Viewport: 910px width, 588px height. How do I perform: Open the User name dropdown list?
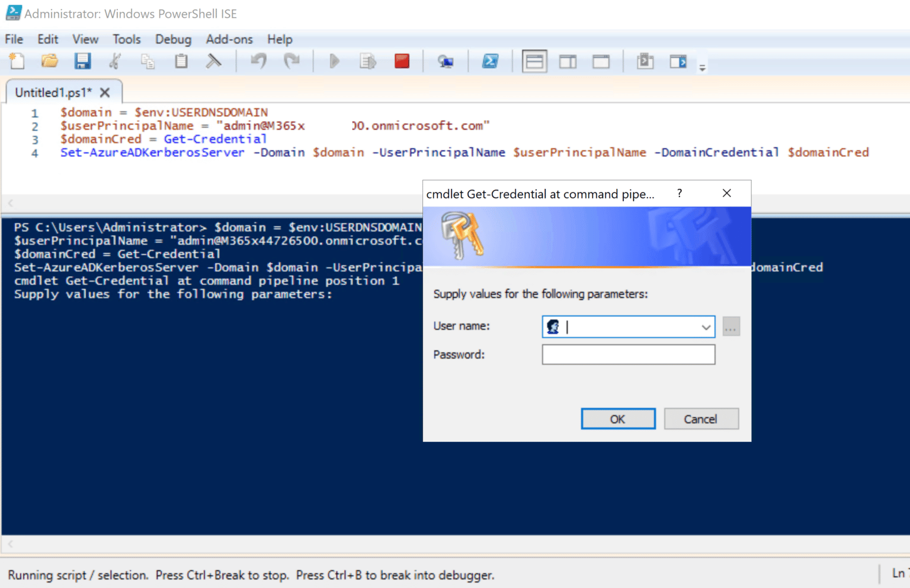pyautogui.click(x=704, y=326)
